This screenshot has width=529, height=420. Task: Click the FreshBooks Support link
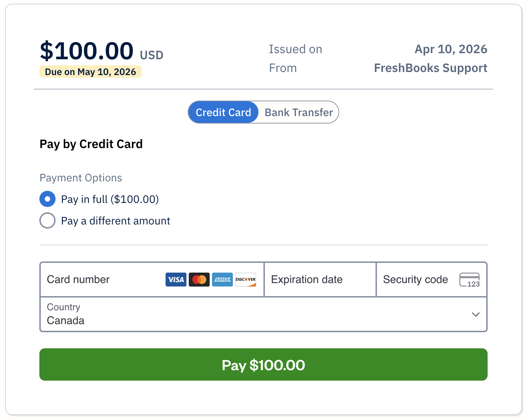coord(431,68)
